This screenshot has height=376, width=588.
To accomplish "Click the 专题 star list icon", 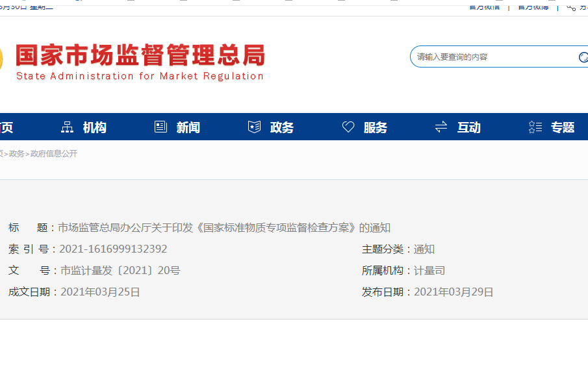I will (x=535, y=127).
